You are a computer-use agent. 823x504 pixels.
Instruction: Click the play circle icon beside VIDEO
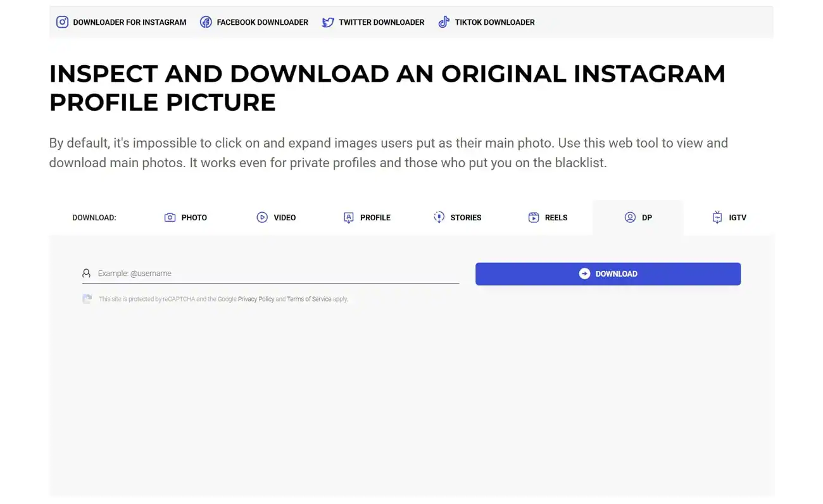click(x=262, y=217)
